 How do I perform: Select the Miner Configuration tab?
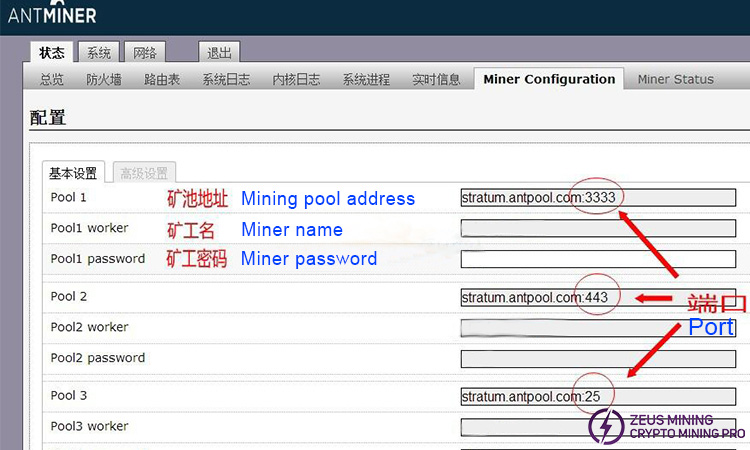[549, 79]
